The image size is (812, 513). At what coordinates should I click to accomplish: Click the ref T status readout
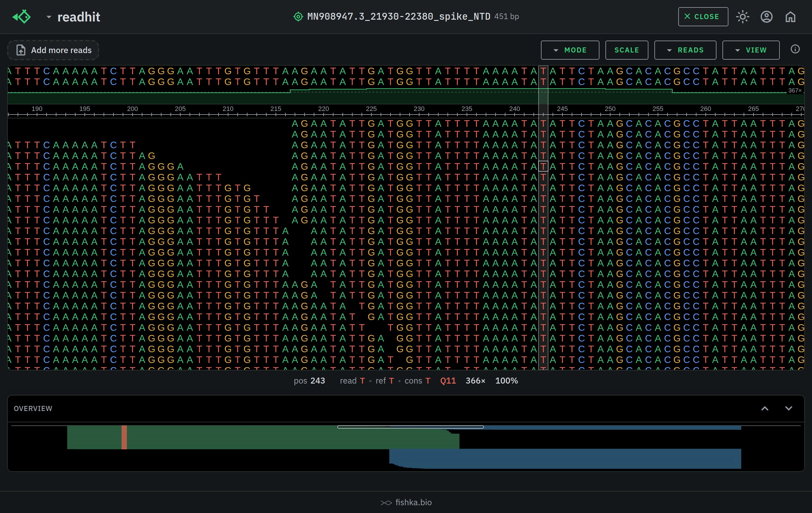(x=385, y=381)
